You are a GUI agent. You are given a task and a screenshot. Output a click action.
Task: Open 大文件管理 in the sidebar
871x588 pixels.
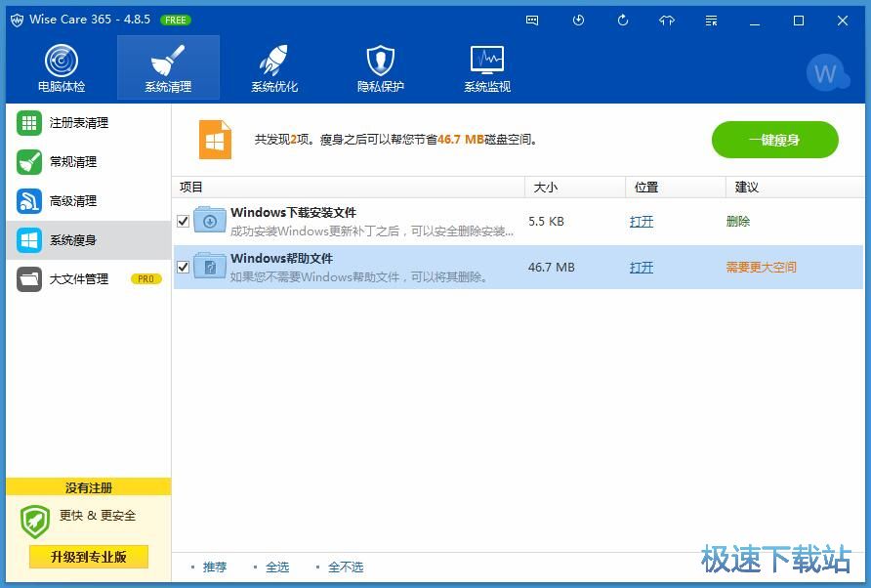coord(88,279)
